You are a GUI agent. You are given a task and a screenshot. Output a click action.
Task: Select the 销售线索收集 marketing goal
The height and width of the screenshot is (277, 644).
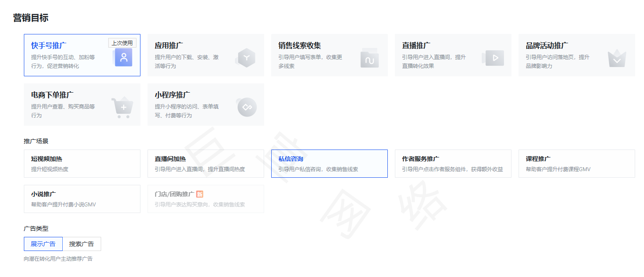pos(329,55)
